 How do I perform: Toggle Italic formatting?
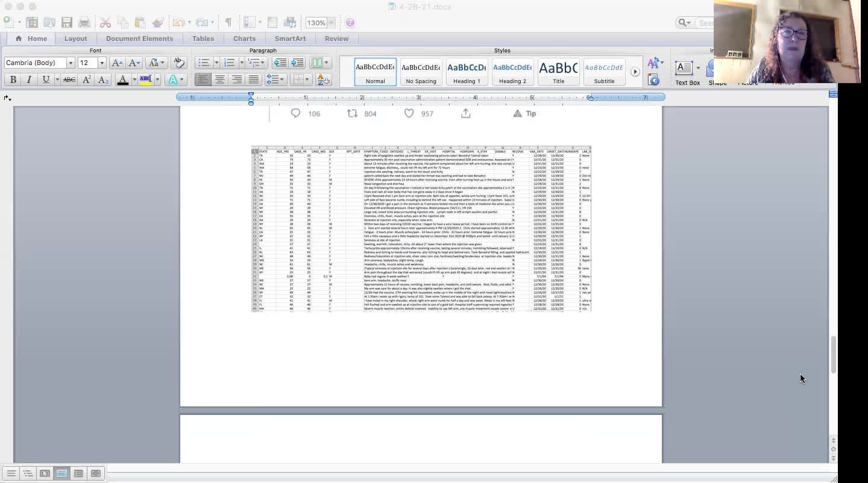click(x=29, y=79)
